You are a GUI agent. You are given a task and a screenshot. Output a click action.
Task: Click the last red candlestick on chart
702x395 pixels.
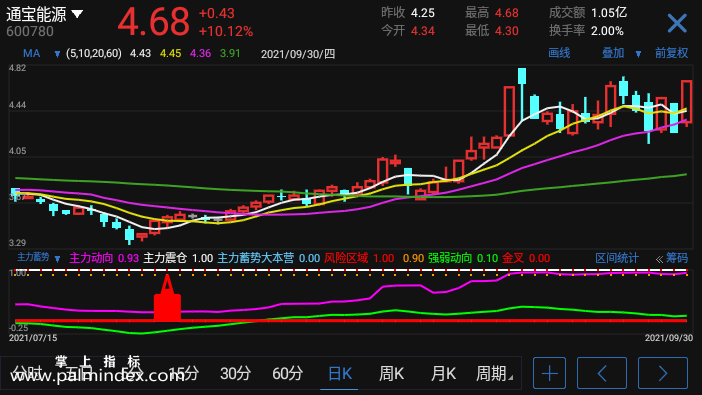686,102
